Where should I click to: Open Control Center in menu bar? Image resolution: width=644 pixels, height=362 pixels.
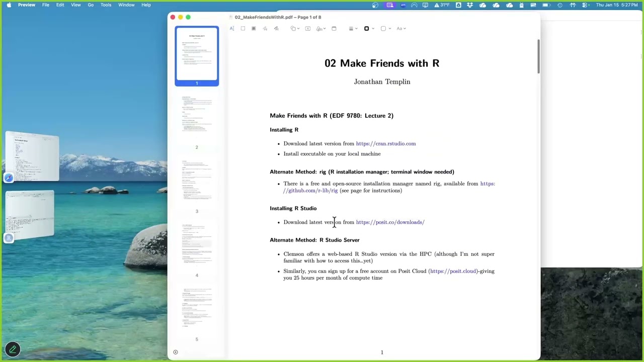[585, 5]
